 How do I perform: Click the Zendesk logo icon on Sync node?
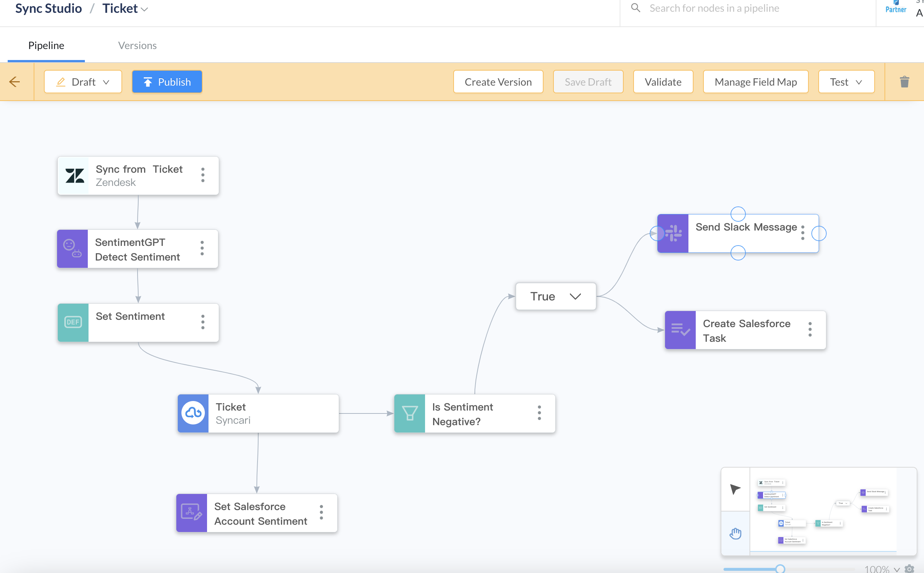75,176
